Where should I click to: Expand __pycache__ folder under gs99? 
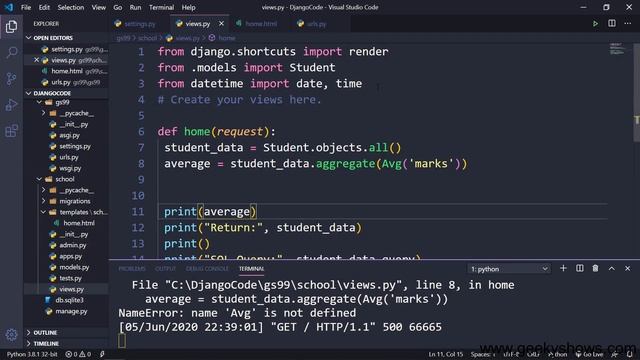click(43, 113)
